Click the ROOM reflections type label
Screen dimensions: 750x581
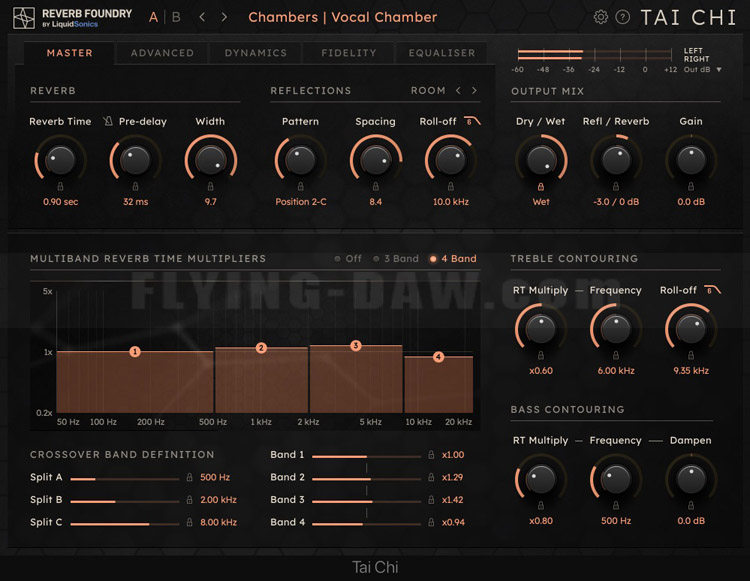428,90
